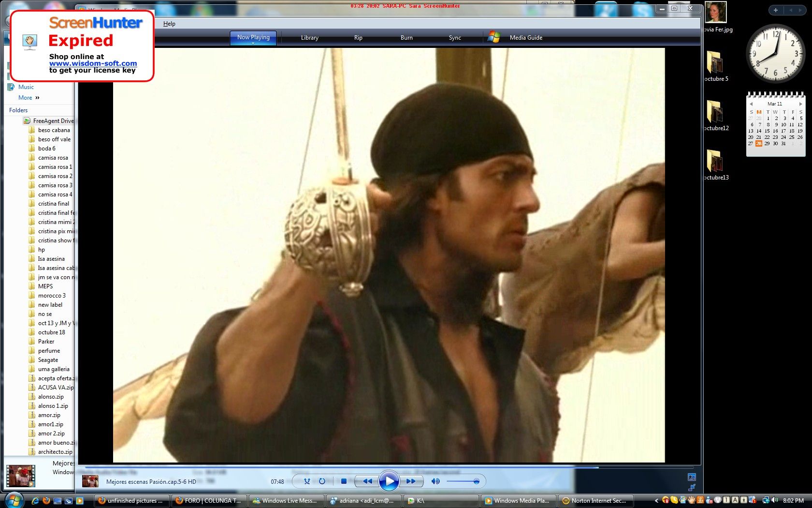The image size is (812, 508).
Task: Click the Previous (rewind) button
Action: (367, 481)
